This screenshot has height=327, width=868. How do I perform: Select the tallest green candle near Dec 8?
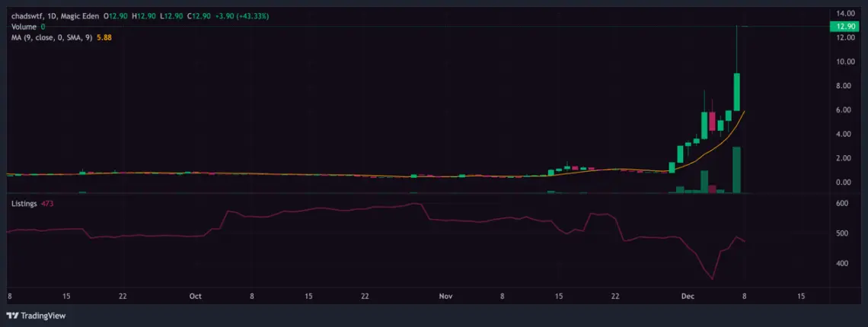click(x=737, y=92)
